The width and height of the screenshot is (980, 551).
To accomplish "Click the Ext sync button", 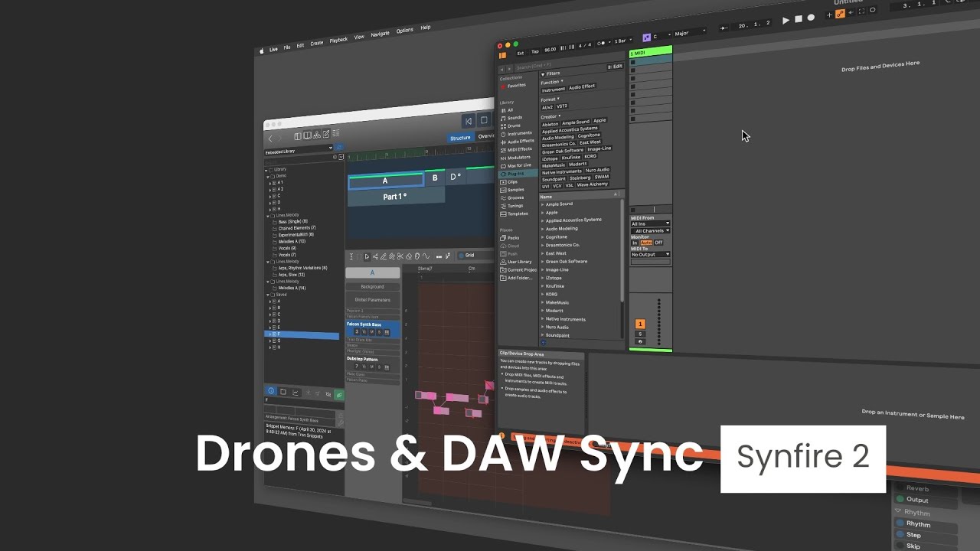I will 520,53.
